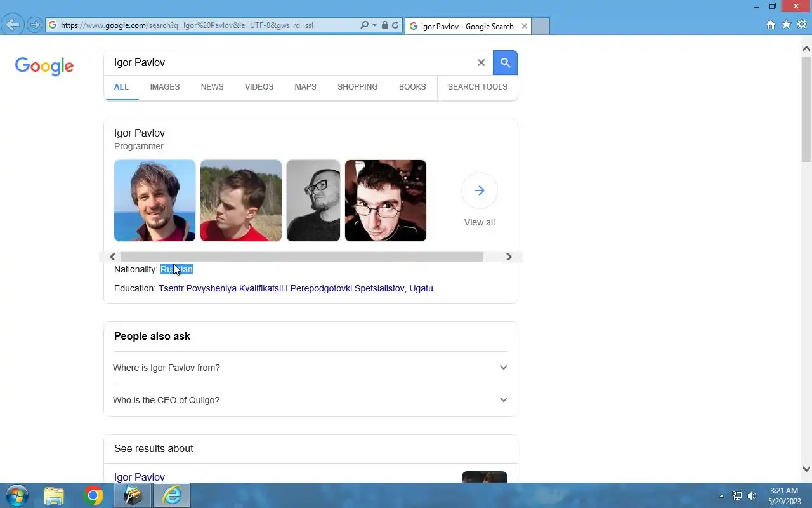Viewport: 812px width, 508px height.
Task: Click the blue search magnifier button
Action: pos(505,62)
